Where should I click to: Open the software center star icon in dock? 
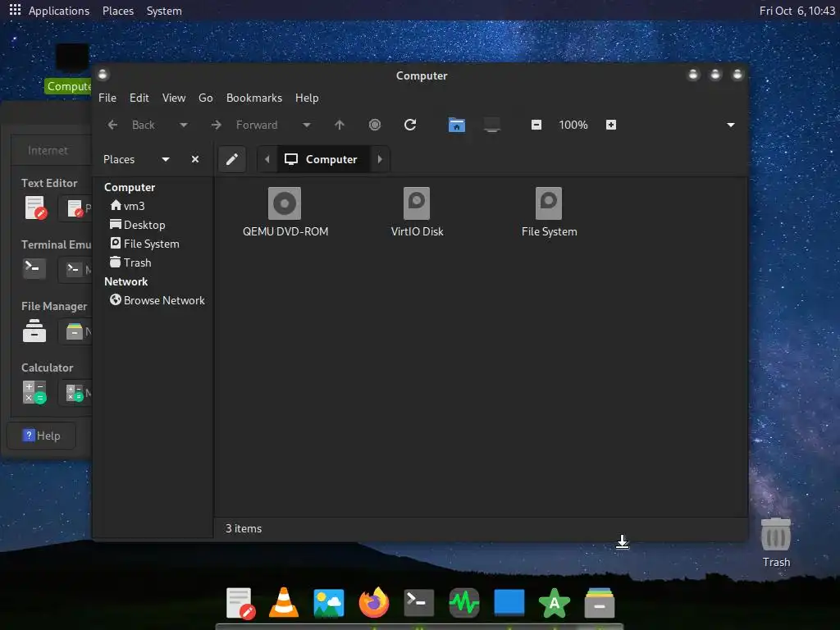(x=555, y=603)
